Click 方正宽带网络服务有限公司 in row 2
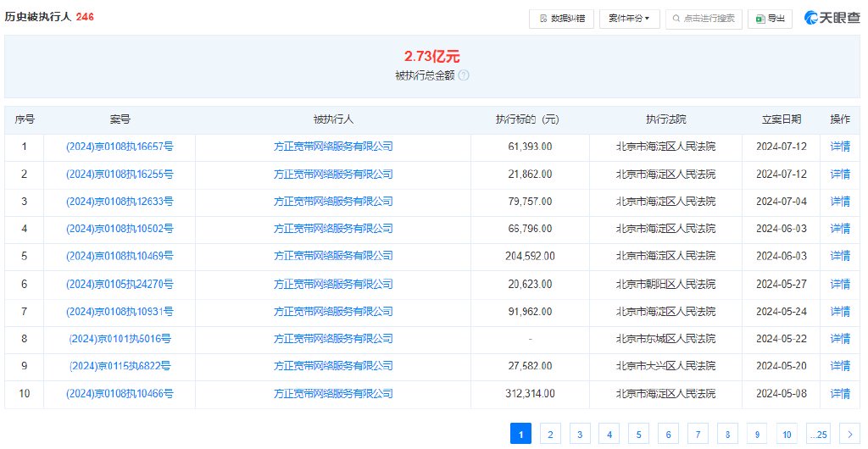The height and width of the screenshot is (449, 868). (333, 175)
